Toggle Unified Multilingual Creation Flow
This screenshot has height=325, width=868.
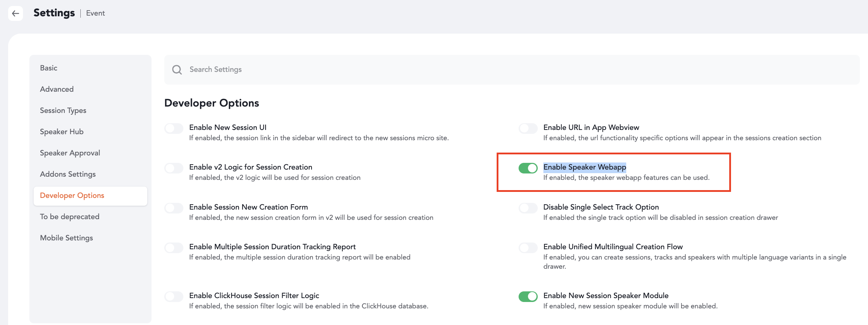coord(528,247)
